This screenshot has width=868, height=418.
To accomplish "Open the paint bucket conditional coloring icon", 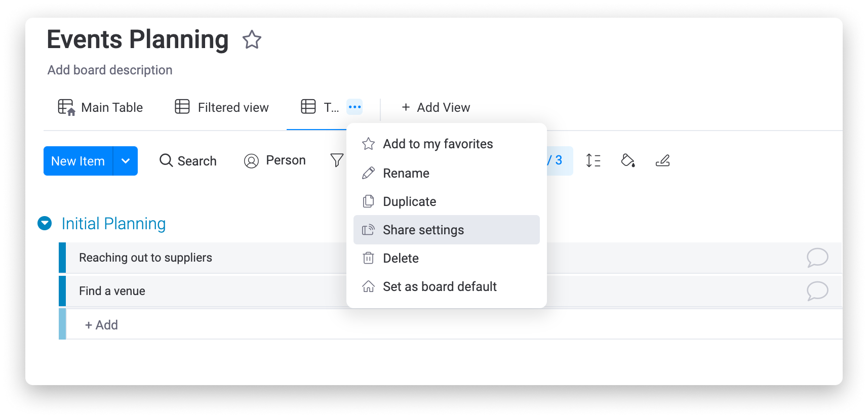I will (x=628, y=160).
